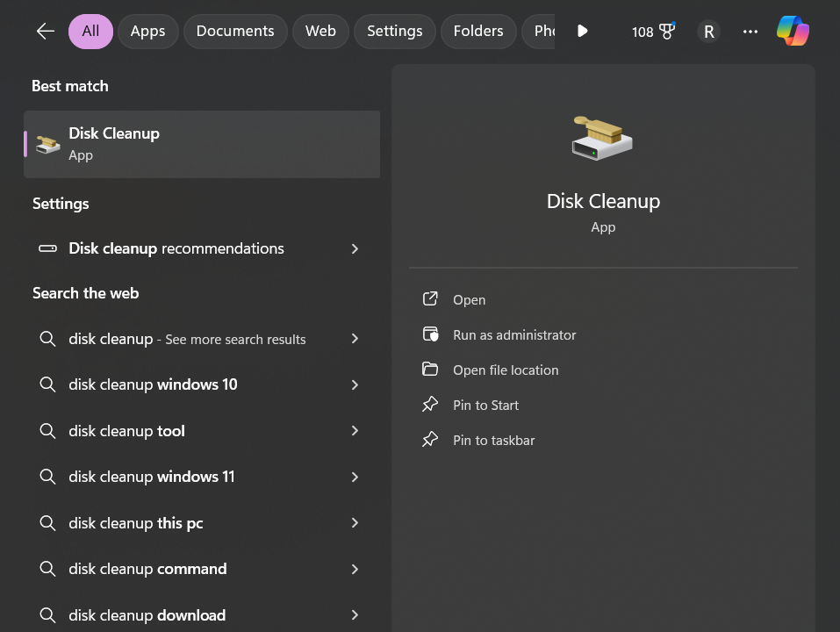Click the pin icon next to Pin to Start
Viewport: 840px width, 632px height.
coord(430,405)
